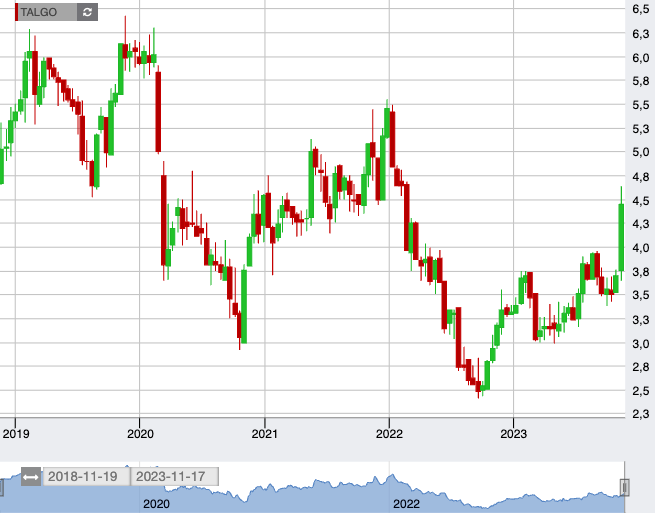The image size is (658, 514).
Task: Click the 4,0 price axis label
Action: pyautogui.click(x=641, y=248)
